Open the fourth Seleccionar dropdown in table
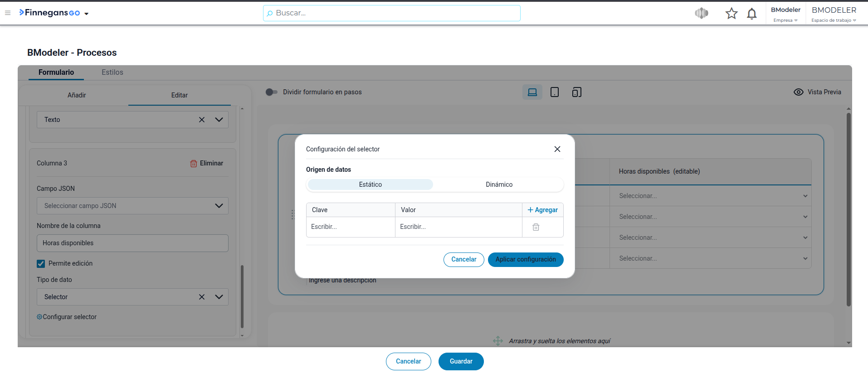868x388 pixels. coord(711,258)
